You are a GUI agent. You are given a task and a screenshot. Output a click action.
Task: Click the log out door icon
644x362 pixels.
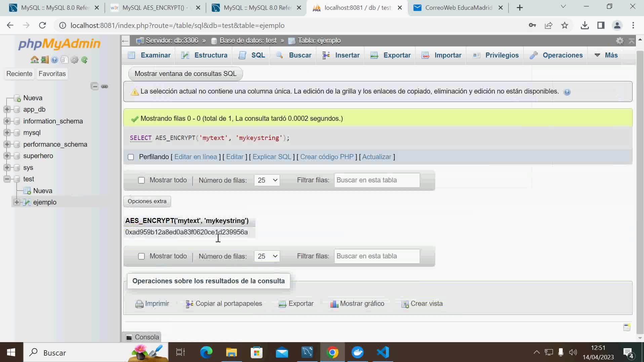(45, 60)
